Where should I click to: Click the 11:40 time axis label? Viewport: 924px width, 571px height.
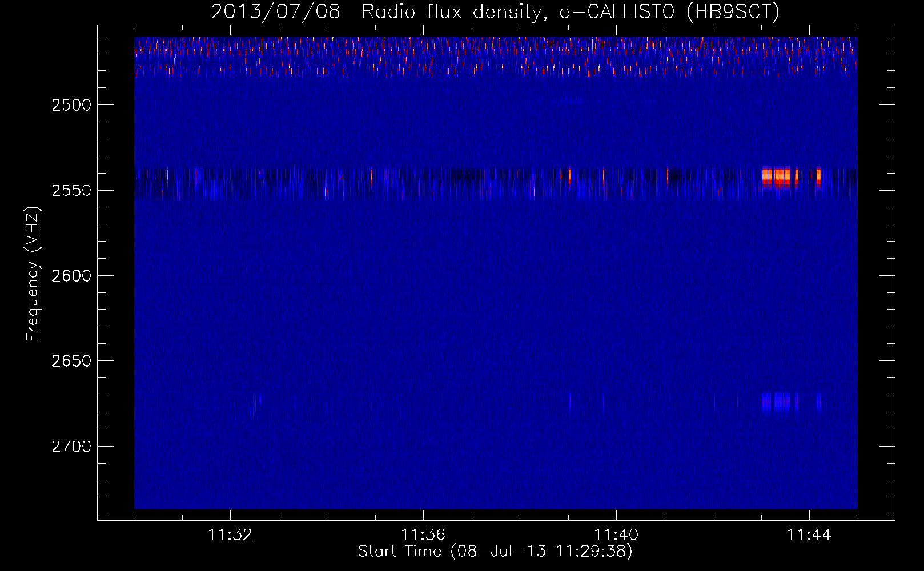click(x=616, y=535)
